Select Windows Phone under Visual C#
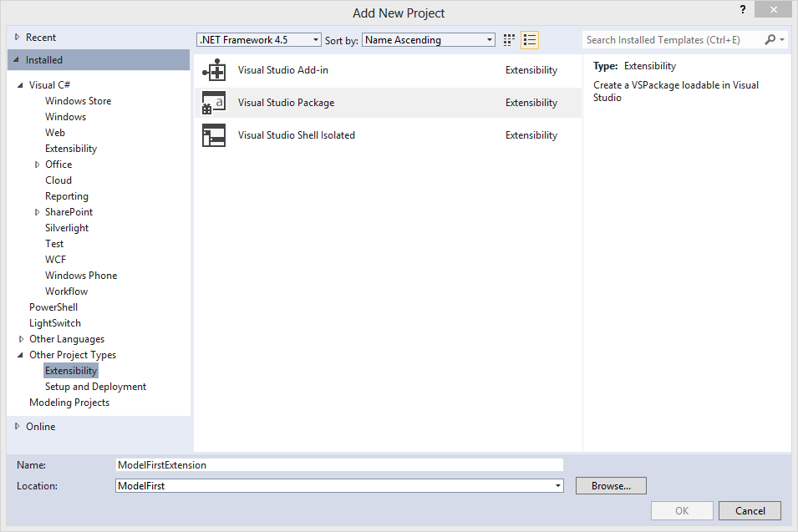Screen dimensions: 798x532 point(81,276)
